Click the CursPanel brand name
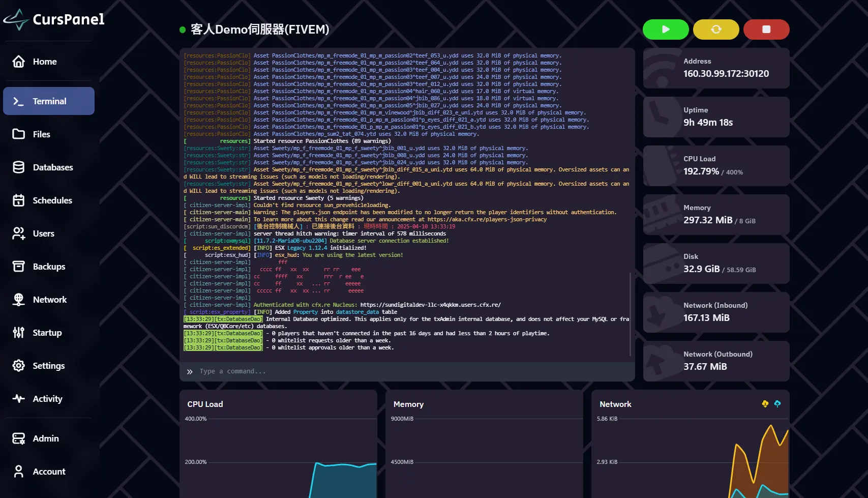 (69, 19)
